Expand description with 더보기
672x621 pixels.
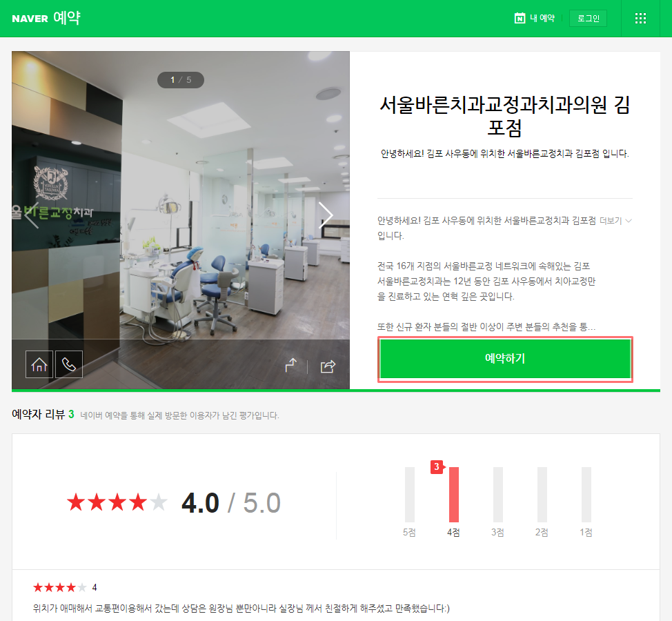click(x=611, y=221)
